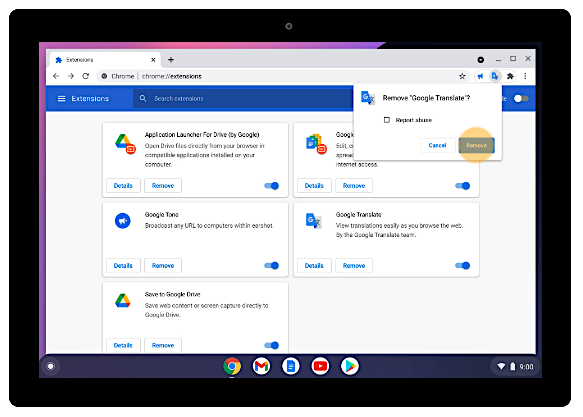Open Details for Office editing extension
Viewport: 583px width, 417px height.
pos(314,186)
